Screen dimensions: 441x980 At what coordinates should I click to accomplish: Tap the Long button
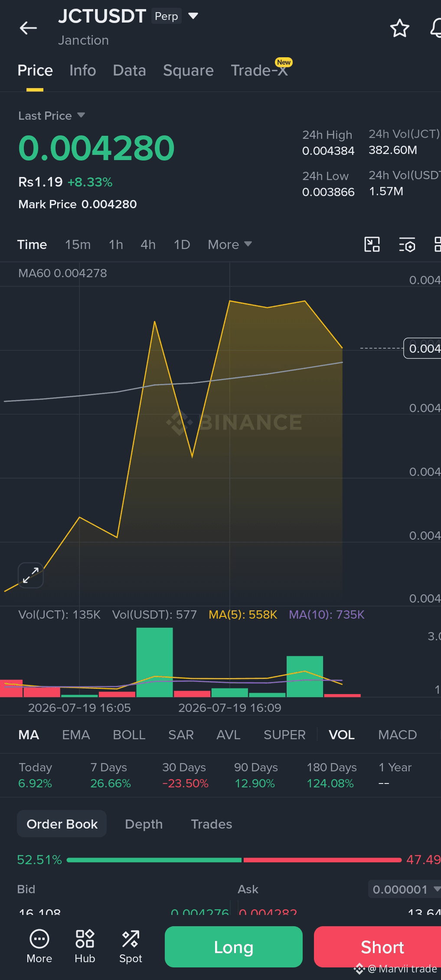click(234, 947)
